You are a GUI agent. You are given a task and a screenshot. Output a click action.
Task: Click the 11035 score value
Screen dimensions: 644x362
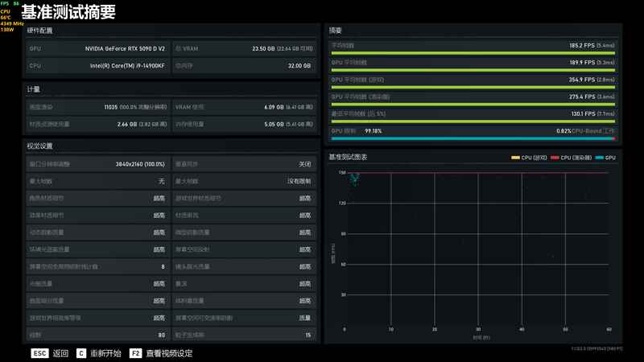[111, 107]
